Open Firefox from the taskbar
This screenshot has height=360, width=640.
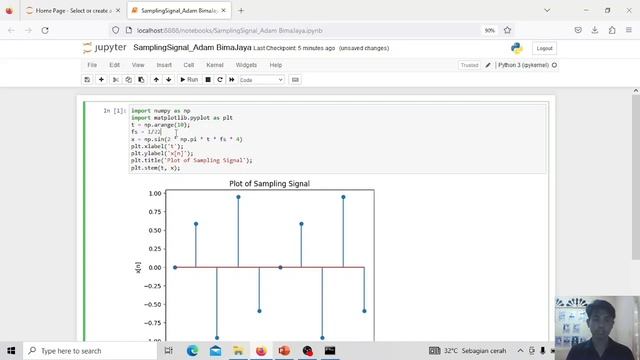click(261, 351)
